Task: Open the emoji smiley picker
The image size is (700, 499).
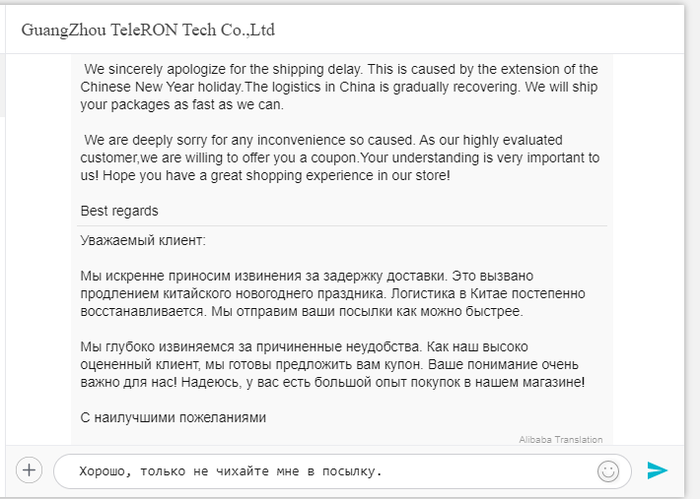Action: (x=607, y=470)
